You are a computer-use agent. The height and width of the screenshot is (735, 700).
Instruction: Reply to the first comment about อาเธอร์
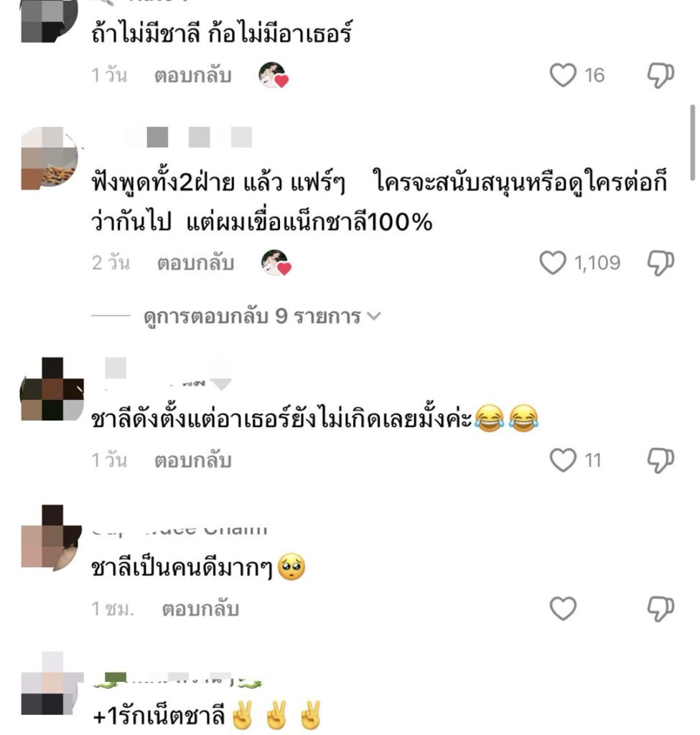(193, 75)
